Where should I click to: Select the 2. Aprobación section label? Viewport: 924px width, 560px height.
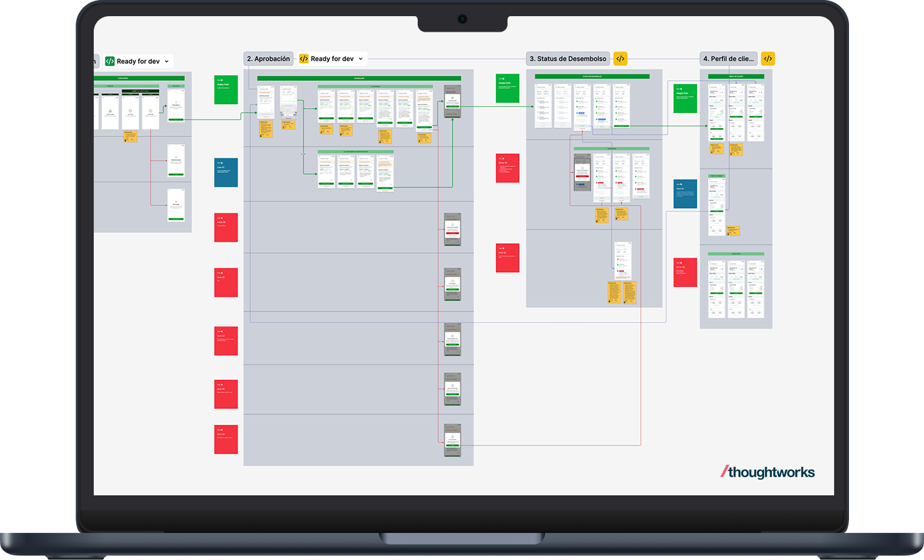point(268,59)
